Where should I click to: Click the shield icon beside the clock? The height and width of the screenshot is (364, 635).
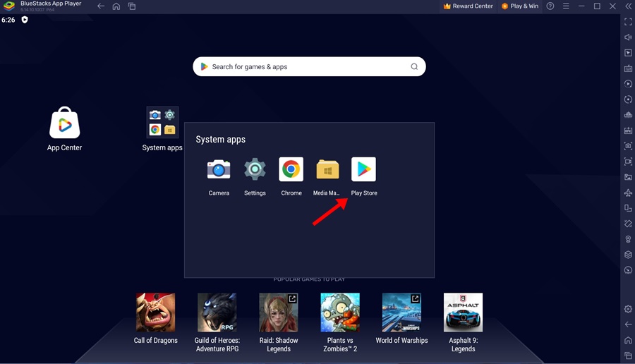click(25, 20)
